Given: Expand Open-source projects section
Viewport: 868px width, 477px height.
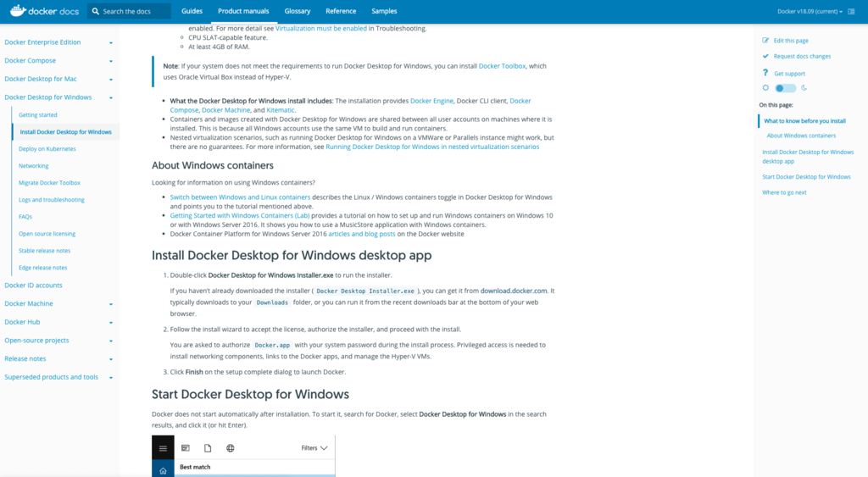Looking at the screenshot, I should (x=111, y=341).
